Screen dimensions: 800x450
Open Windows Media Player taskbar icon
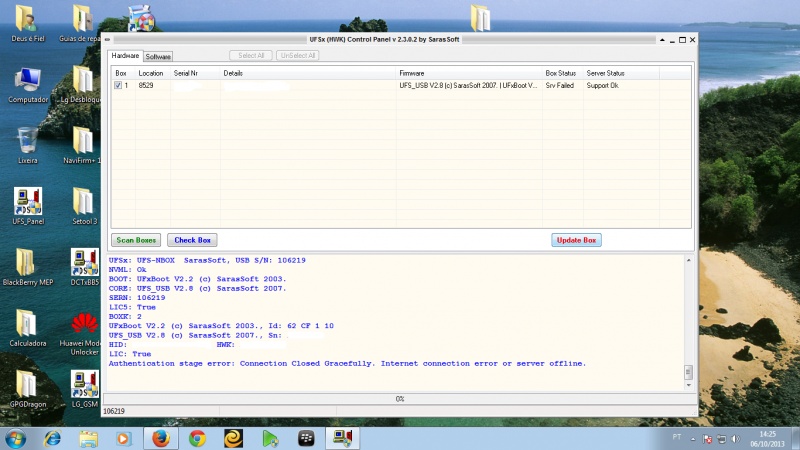[123, 438]
